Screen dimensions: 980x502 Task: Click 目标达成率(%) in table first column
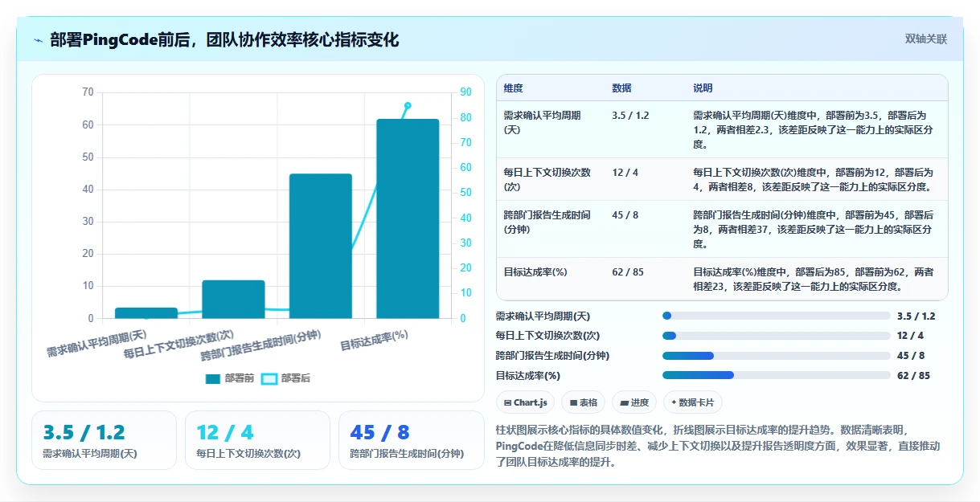point(535,272)
